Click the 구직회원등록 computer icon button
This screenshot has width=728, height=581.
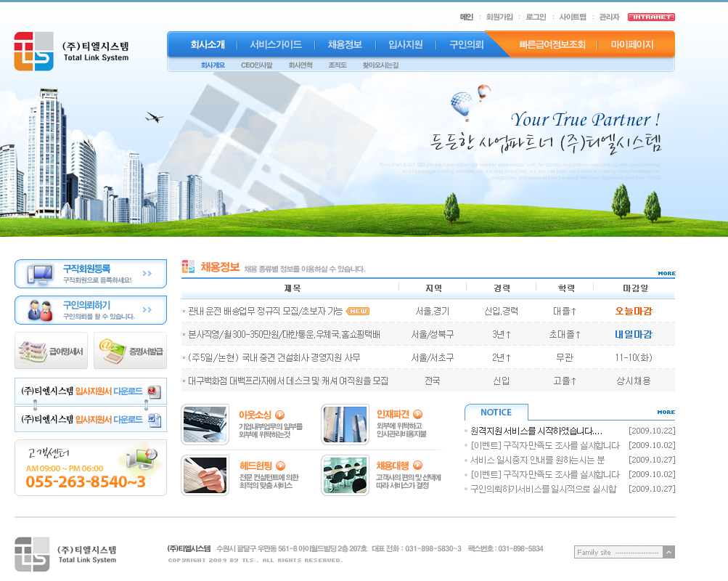click(x=90, y=274)
